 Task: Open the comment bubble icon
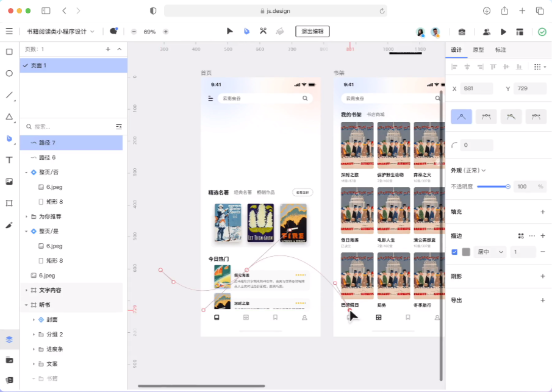(113, 31)
